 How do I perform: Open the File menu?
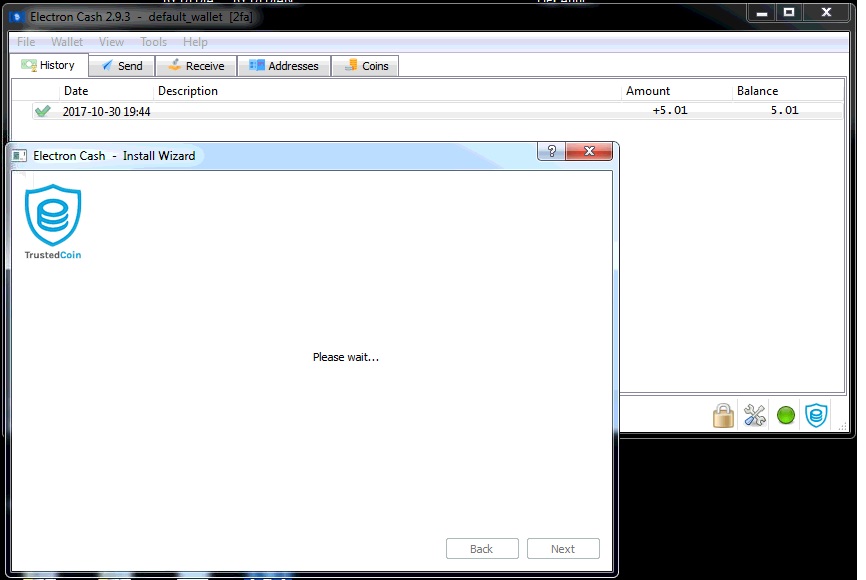click(x=26, y=42)
